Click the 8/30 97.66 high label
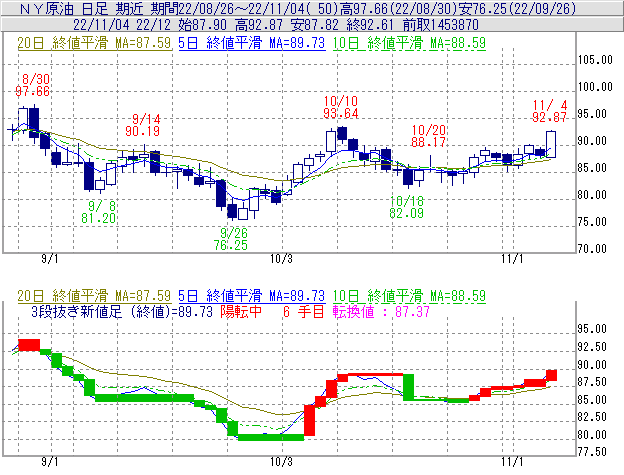The width and height of the screenshot is (624, 475). (33, 85)
